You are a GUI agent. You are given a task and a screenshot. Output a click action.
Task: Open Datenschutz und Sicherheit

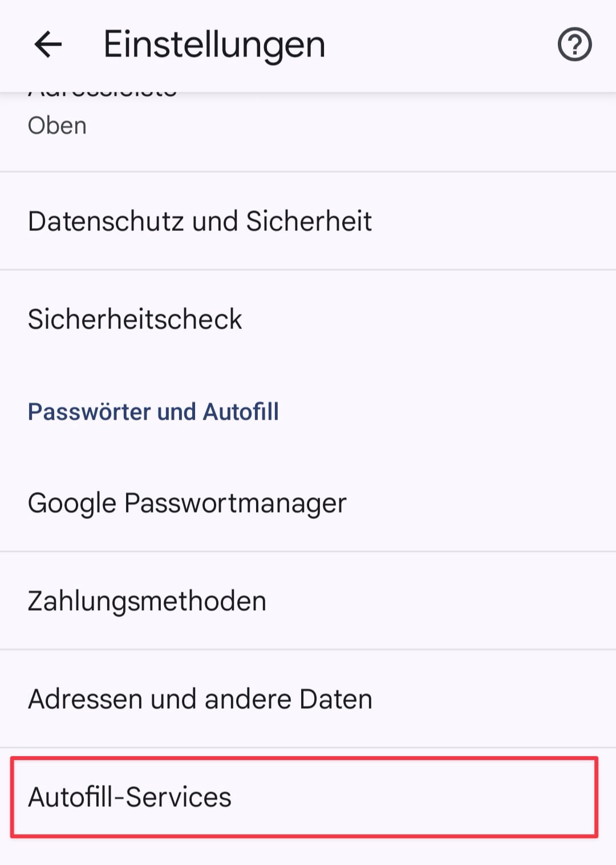click(x=308, y=221)
